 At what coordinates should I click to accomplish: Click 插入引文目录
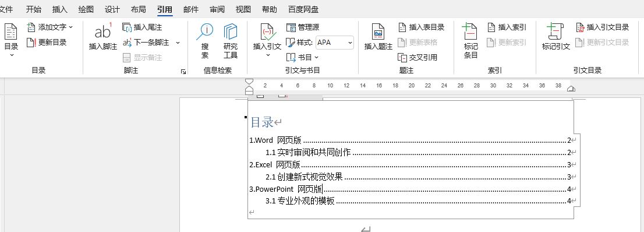pos(603,27)
